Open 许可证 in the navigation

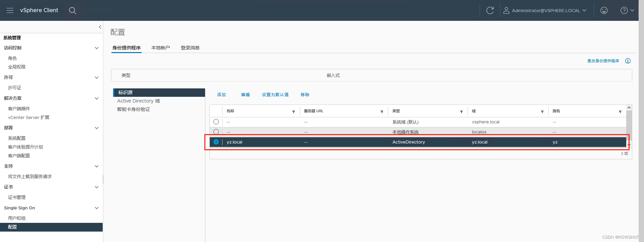coord(14,88)
